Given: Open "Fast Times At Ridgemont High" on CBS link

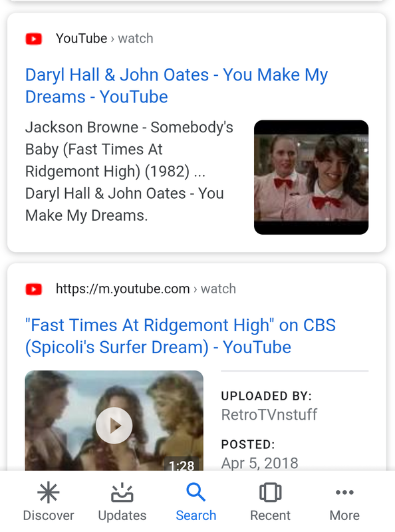Looking at the screenshot, I should (180, 336).
